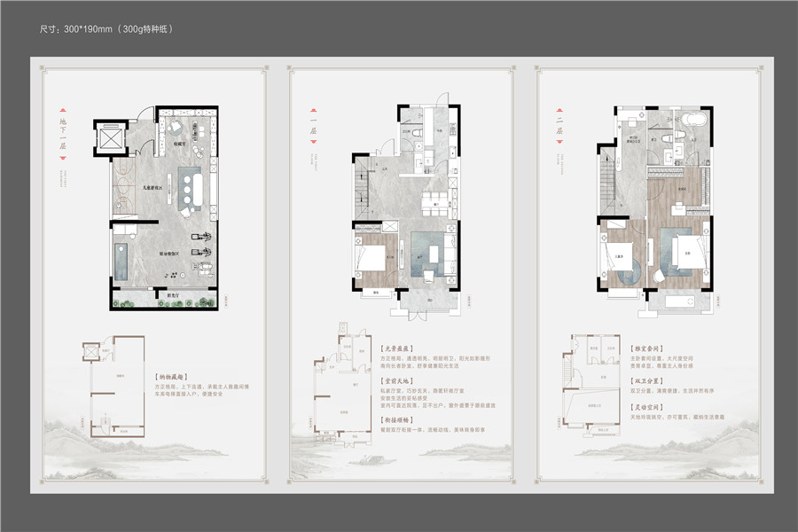Click the elevator shaft symbol in basement plan
Image resolution: width=798 pixels, height=532 pixels.
click(x=111, y=138)
